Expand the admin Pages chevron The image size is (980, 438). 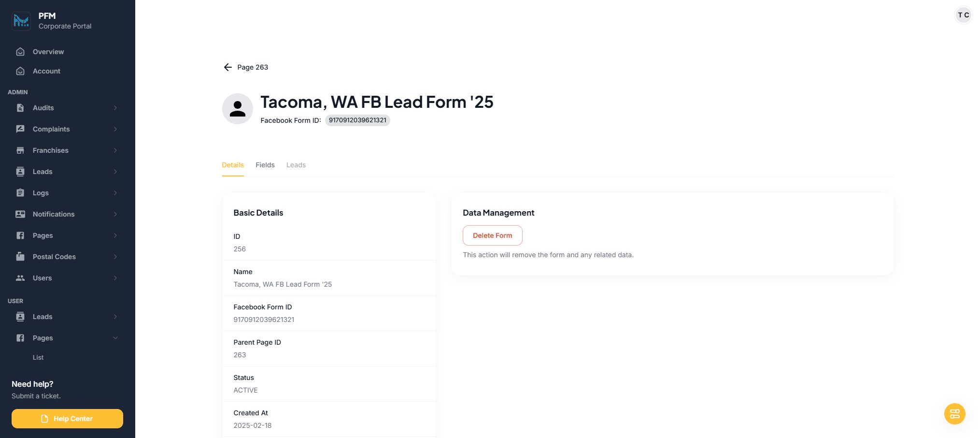click(x=115, y=235)
